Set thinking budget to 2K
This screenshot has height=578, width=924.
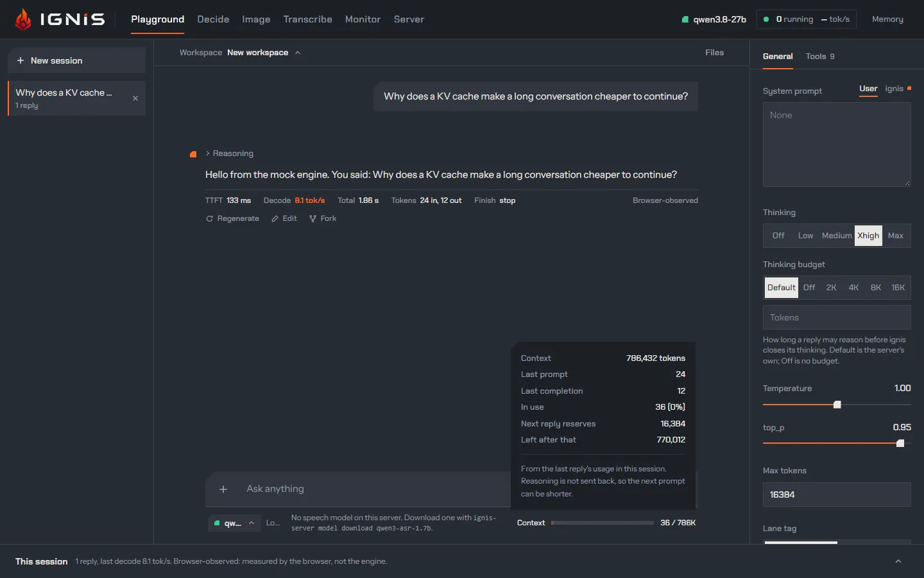pos(831,288)
